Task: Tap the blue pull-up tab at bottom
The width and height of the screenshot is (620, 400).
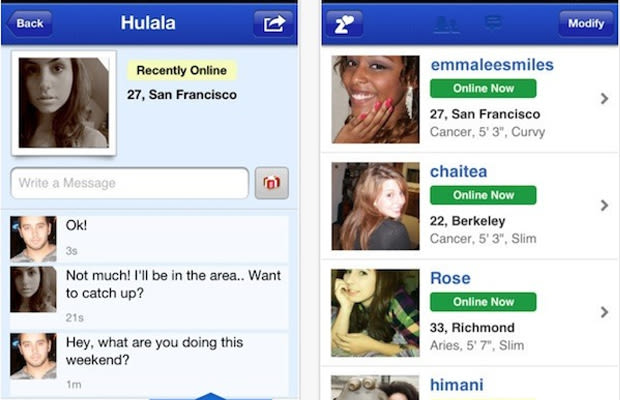Action: coord(210,396)
